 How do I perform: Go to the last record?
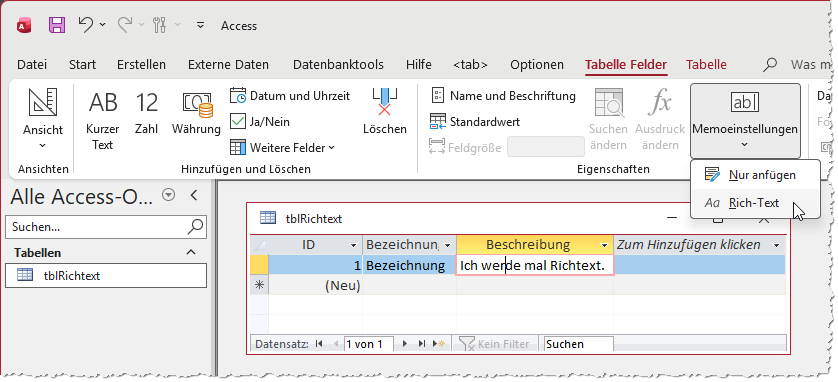(x=422, y=344)
